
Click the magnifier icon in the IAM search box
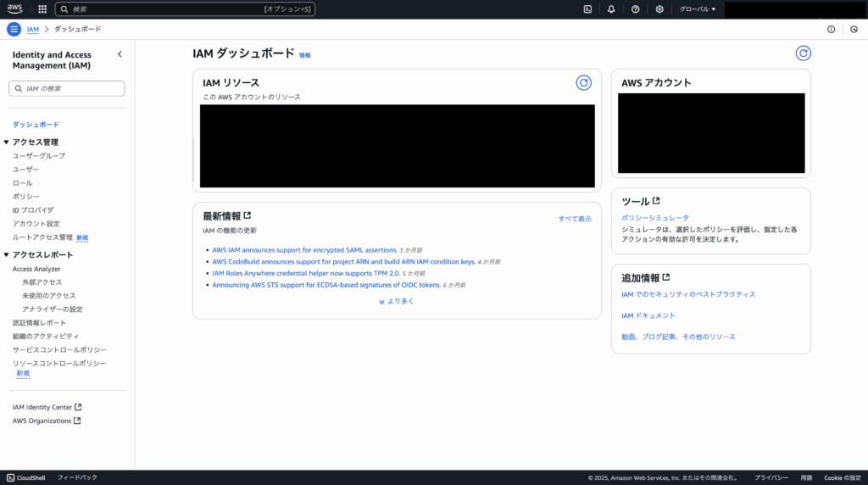click(19, 88)
